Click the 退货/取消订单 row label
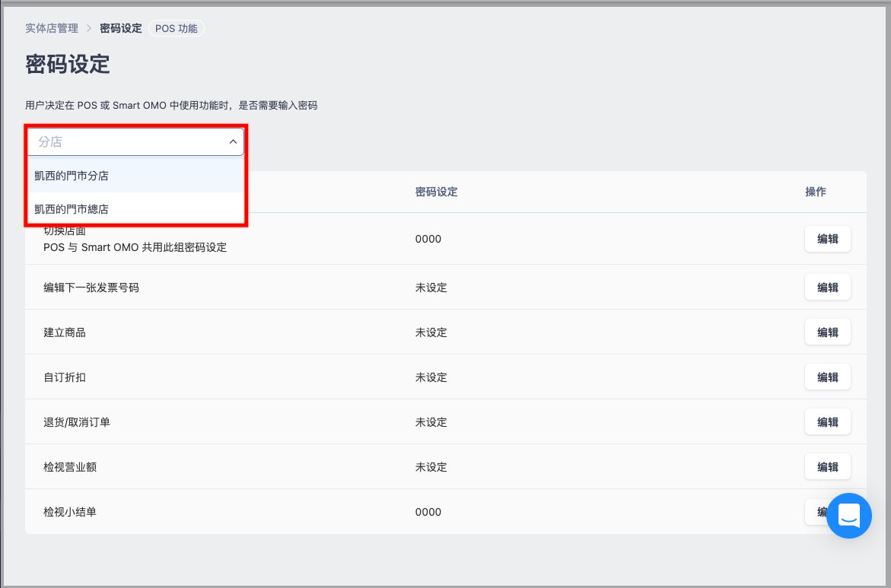This screenshot has width=891, height=588. (x=77, y=422)
